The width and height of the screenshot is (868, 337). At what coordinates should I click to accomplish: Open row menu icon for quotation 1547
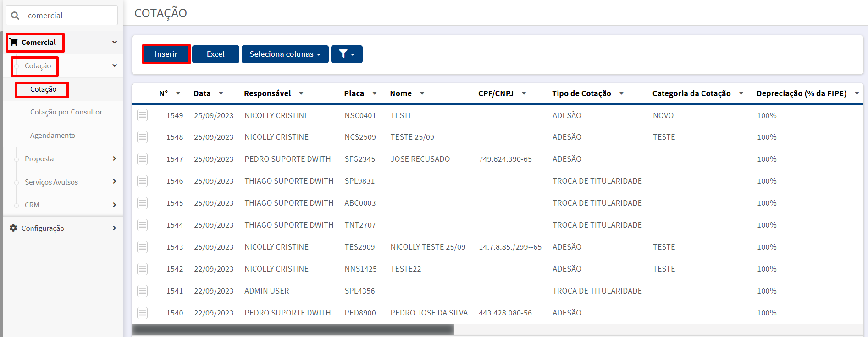point(143,159)
